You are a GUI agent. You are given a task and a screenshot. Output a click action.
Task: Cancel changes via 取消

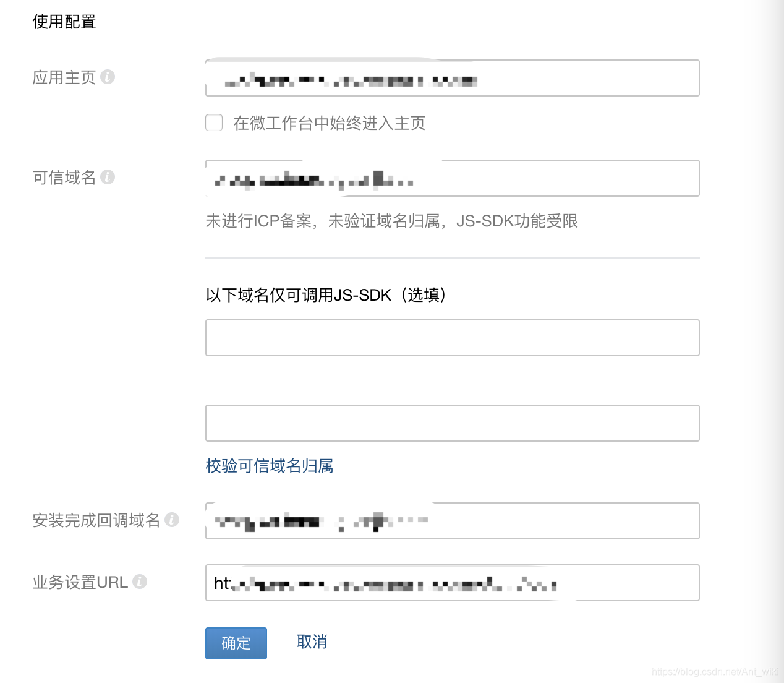coord(312,642)
